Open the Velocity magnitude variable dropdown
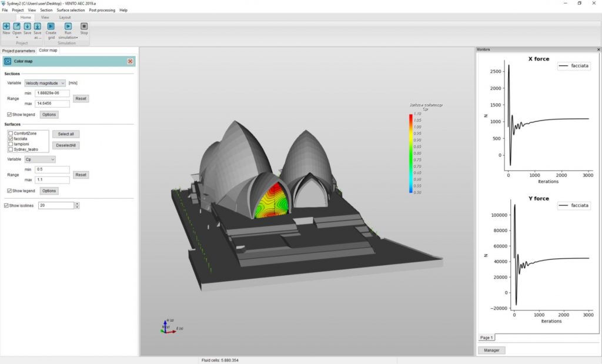Image resolution: width=602 pixels, height=364 pixels. point(45,84)
